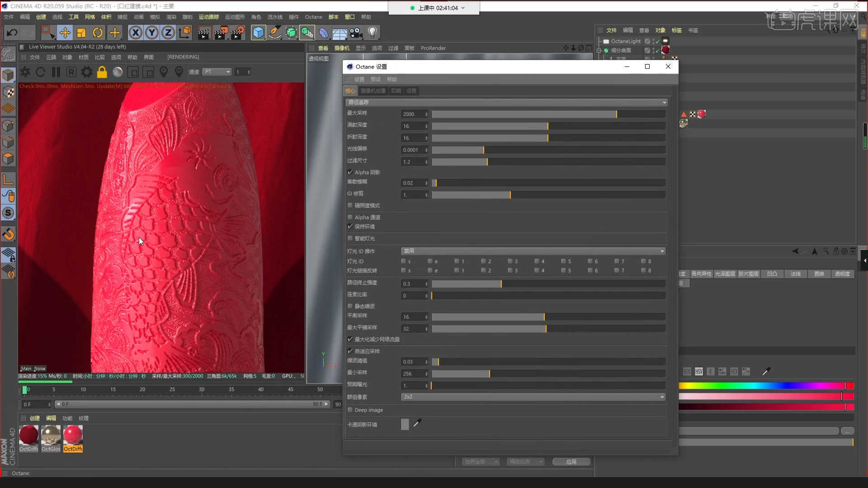
Task: Open the 运动跟踪 menu in main menu bar
Action: coord(209,17)
